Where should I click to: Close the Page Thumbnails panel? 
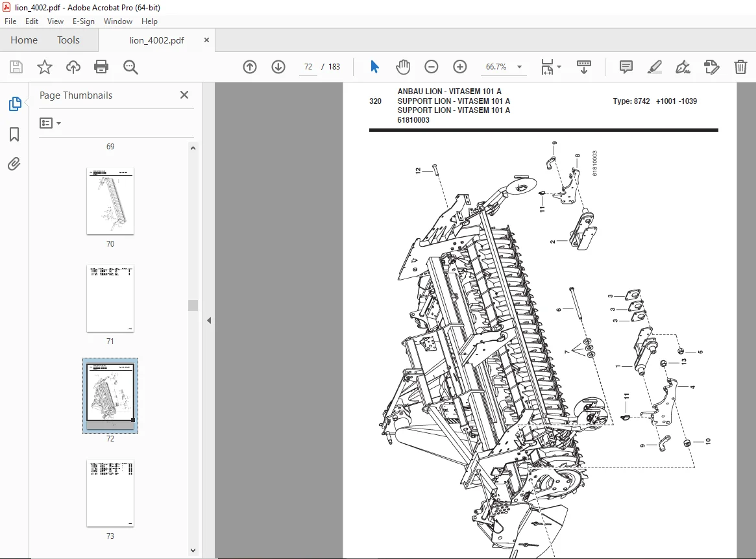click(184, 95)
